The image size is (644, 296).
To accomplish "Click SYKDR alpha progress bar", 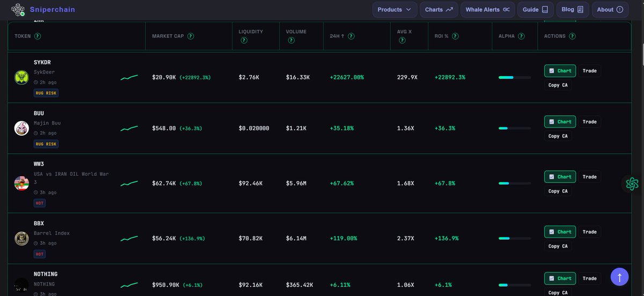I will 515,78.
